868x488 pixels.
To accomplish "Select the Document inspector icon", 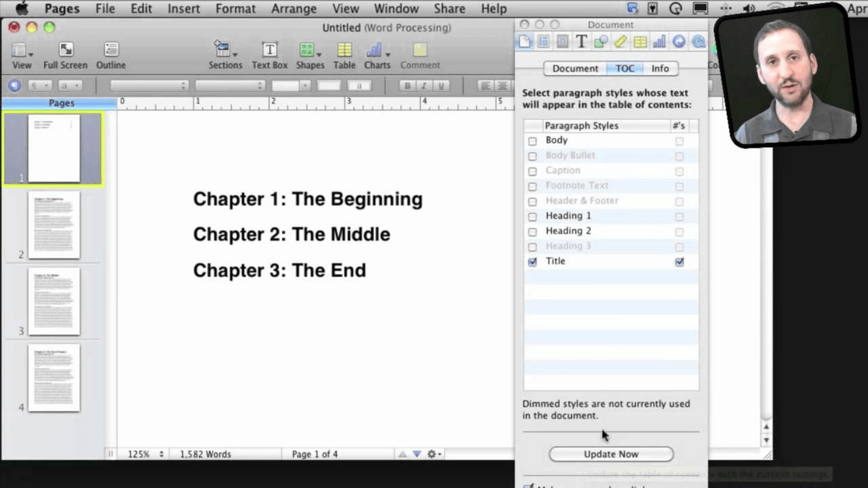I will (x=524, y=42).
